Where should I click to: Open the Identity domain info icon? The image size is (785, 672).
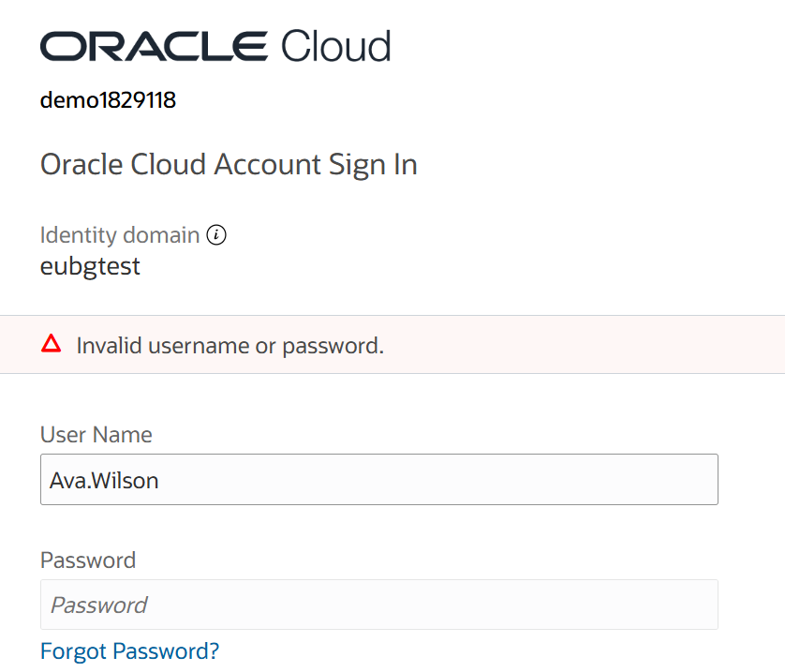point(216,235)
